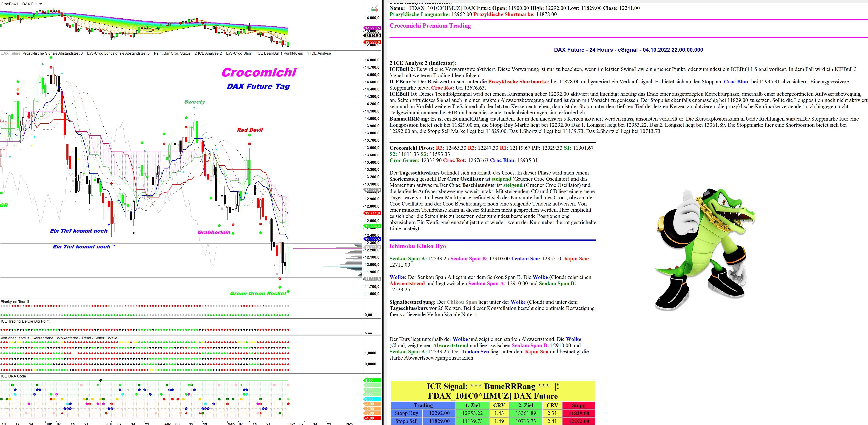The height and width of the screenshot is (425, 868).
Task: Click the red Stopp cell 11829.00
Action: tap(579, 413)
